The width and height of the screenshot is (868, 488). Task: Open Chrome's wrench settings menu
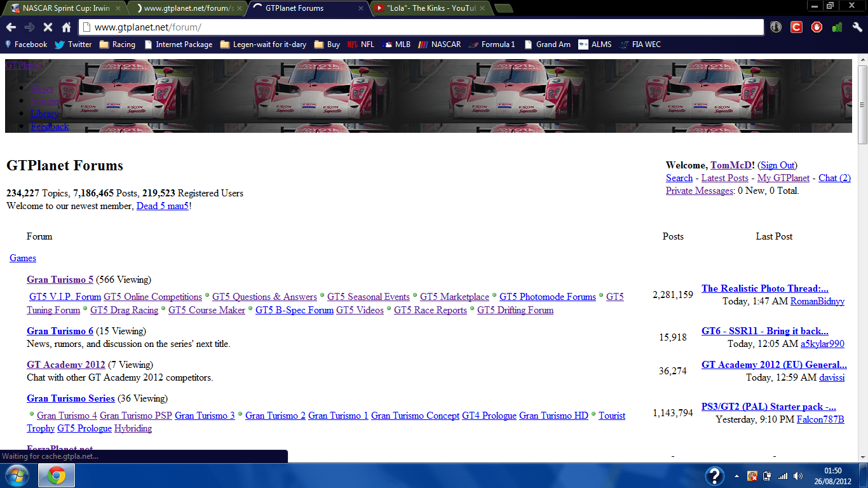[857, 27]
